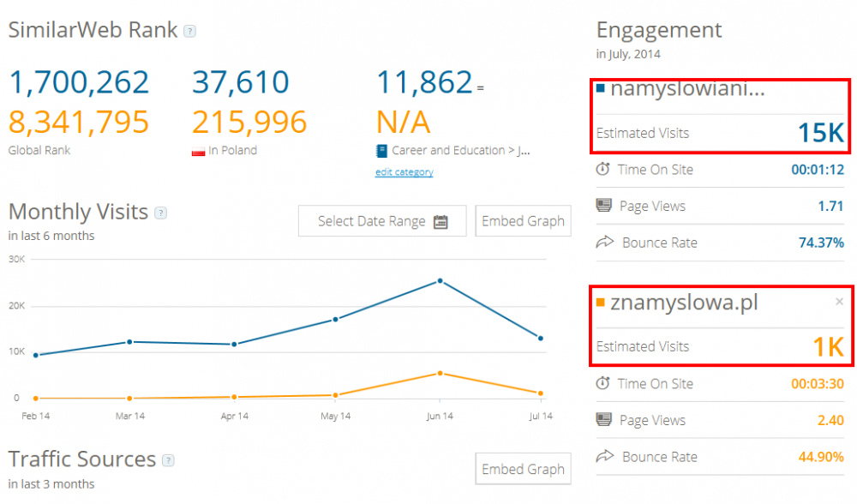This screenshot has height=504, width=857.
Task: Click the calendar icon in Select Date Range
Action: pos(440,221)
